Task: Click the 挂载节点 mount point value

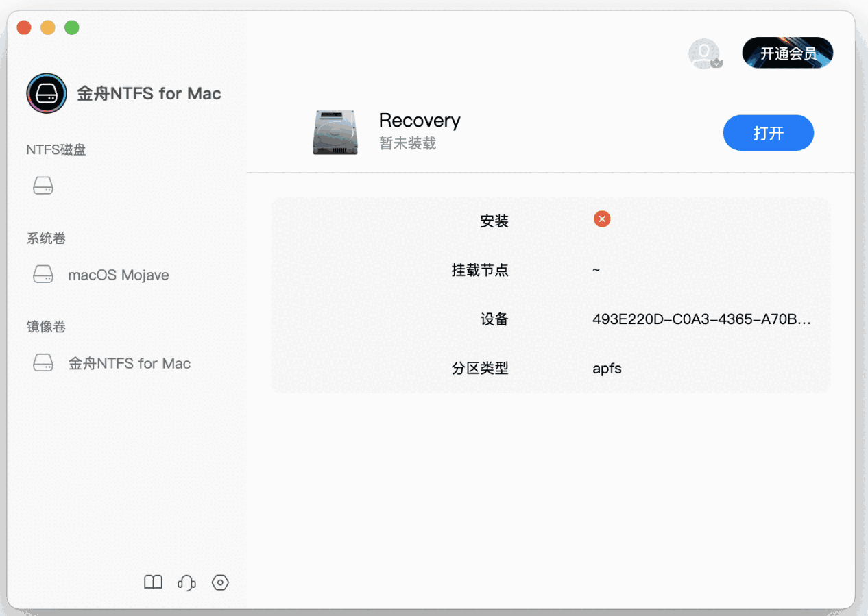Action: 596,269
